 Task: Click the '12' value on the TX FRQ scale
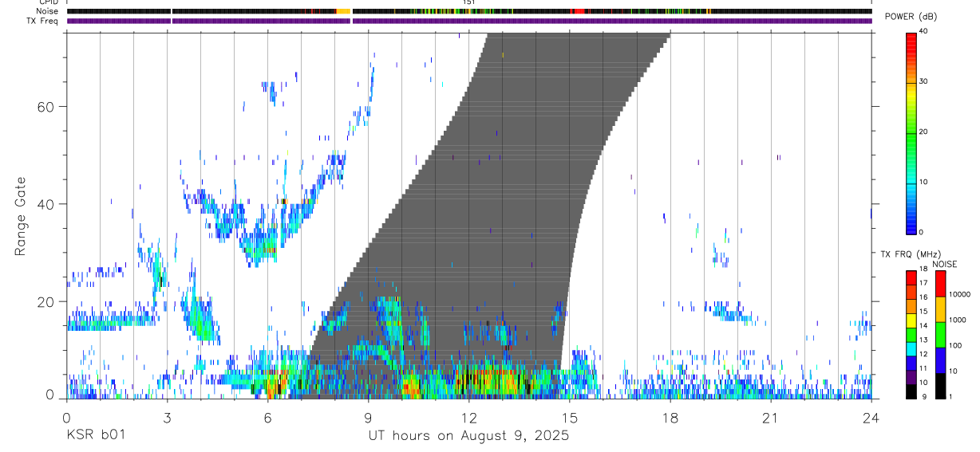[922, 354]
